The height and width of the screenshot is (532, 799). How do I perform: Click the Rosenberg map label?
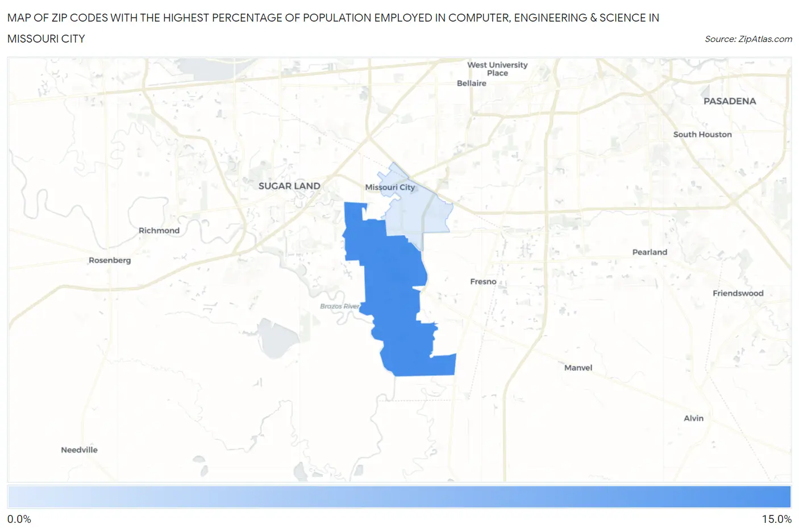[110, 260]
